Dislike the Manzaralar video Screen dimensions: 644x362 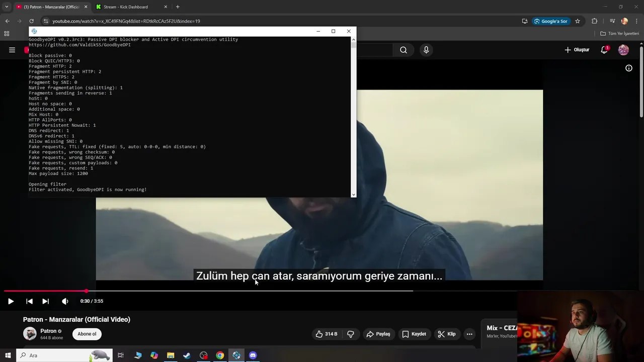(351, 334)
